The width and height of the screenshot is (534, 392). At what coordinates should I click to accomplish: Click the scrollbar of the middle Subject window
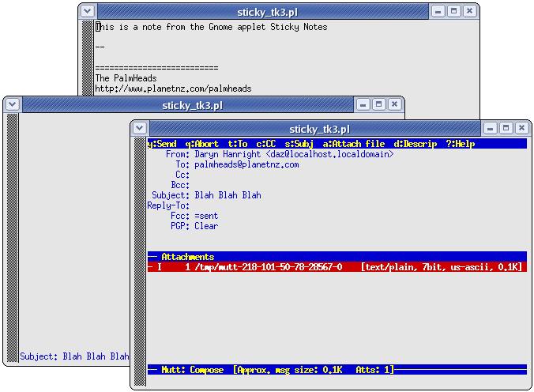tap(13, 238)
